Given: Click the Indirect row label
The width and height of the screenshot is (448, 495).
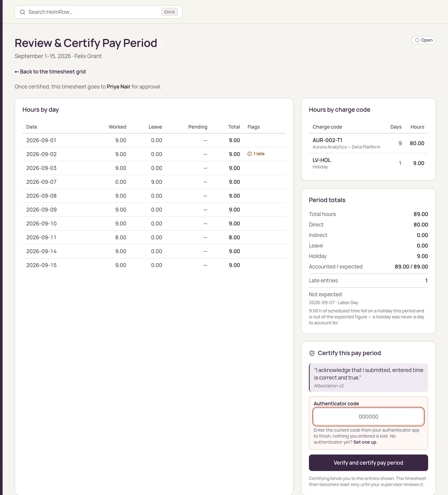Looking at the screenshot, I should [318, 235].
